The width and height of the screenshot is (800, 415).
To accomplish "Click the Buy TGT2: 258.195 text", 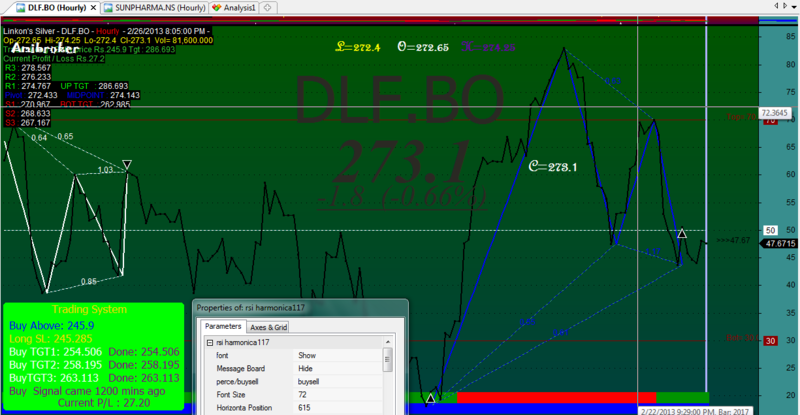I will click(55, 365).
